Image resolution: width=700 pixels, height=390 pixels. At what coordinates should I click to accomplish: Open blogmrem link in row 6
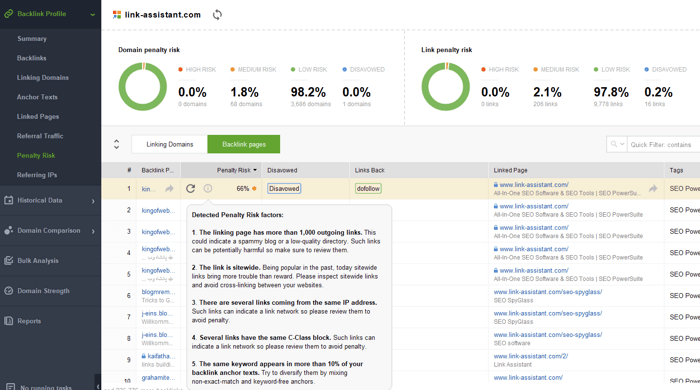coord(158,292)
